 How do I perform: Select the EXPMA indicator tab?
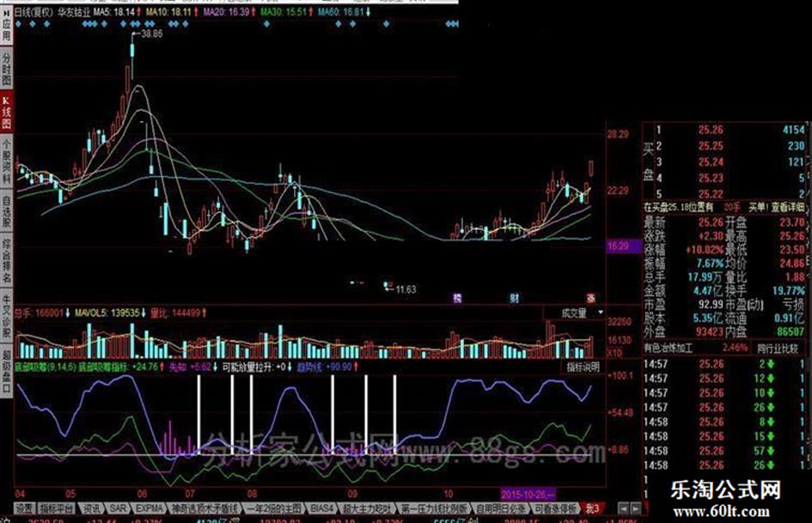tap(150, 508)
